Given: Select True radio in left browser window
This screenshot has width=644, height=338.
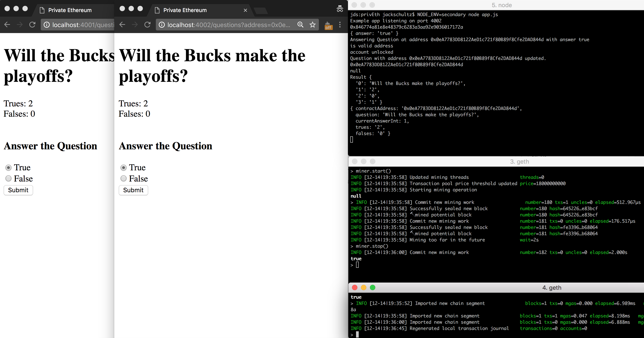Looking at the screenshot, I should click(x=9, y=167).
